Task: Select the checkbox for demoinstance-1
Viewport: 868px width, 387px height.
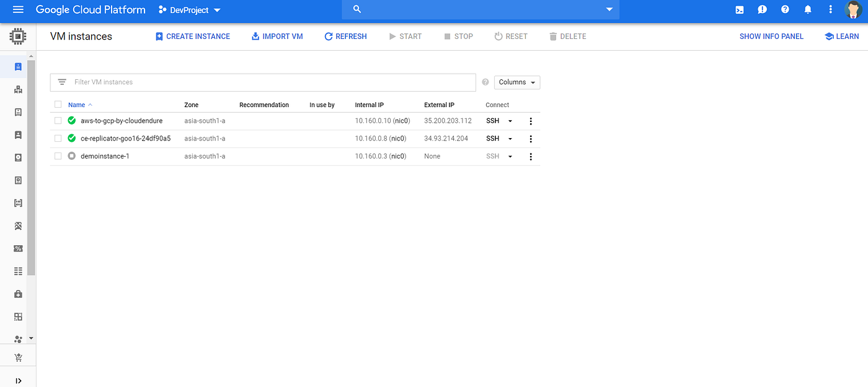Action: [58, 156]
